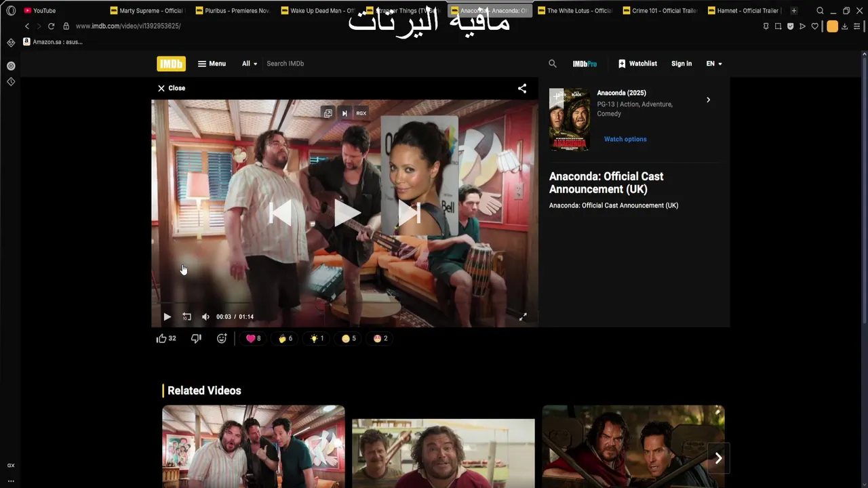Switch to the Hamnet tab
868x488 pixels.
(746, 10)
